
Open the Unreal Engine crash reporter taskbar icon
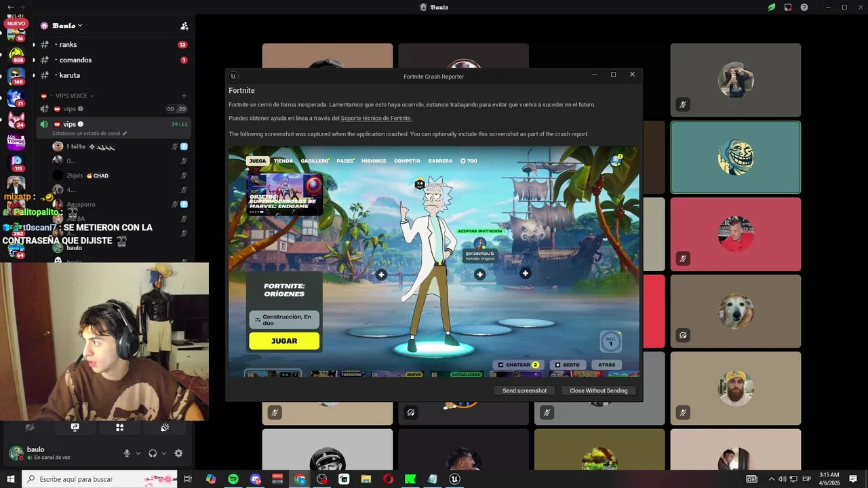[454, 479]
